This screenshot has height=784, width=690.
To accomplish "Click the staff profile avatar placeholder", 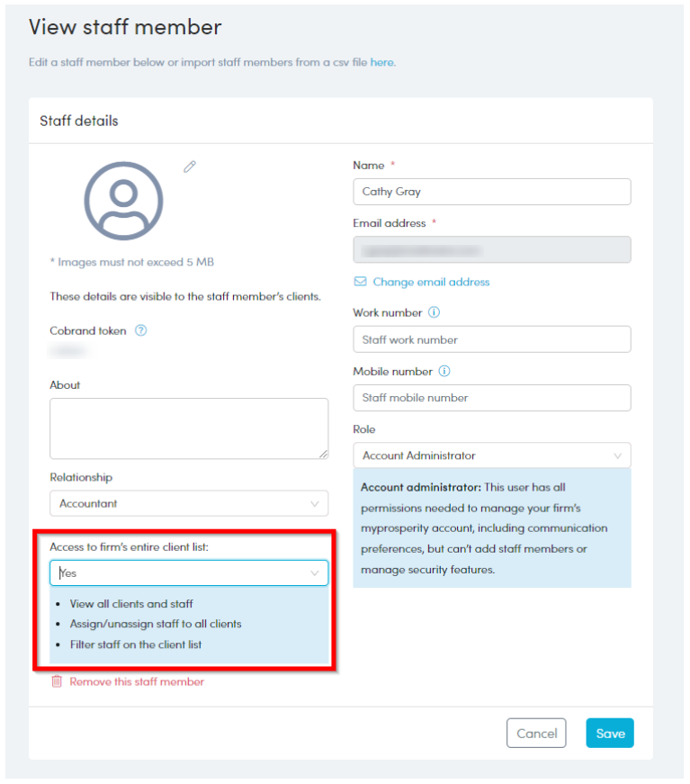I will [x=123, y=201].
